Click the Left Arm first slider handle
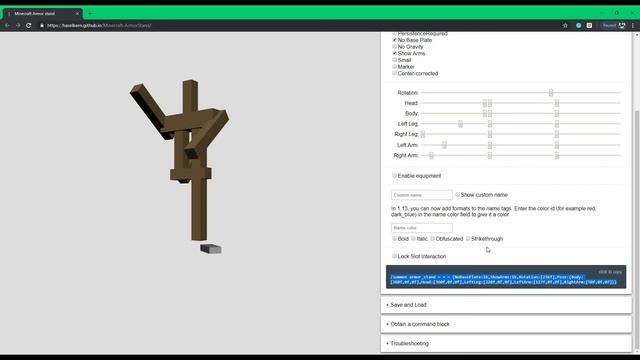640x360 pixels. pos(444,145)
